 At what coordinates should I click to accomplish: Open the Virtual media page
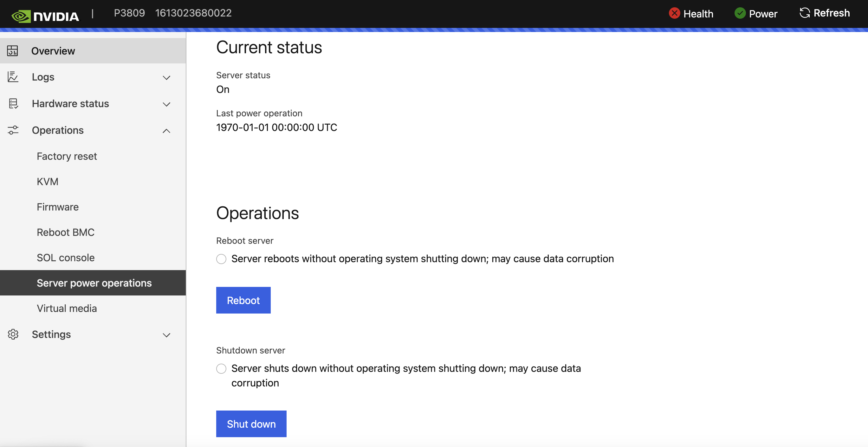(67, 308)
